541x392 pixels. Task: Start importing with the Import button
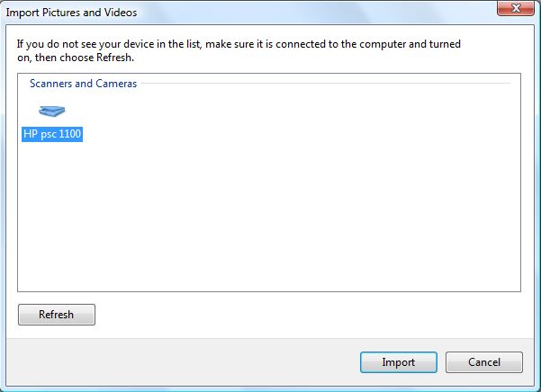[399, 362]
